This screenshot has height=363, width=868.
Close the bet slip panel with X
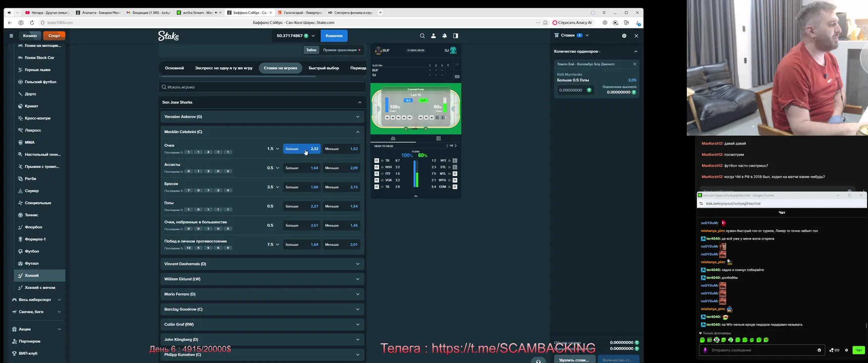636,36
